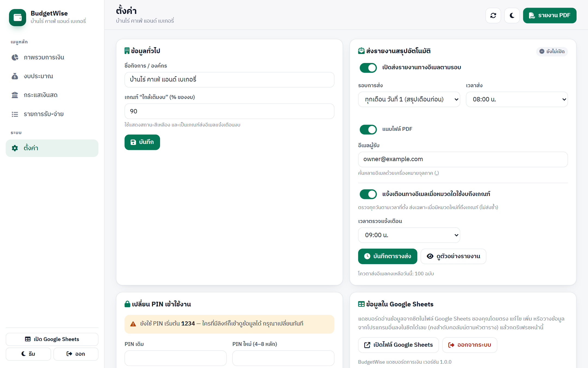Click the BudgetWise wallet logo icon
Image resolution: width=588 pixels, height=368 pixels.
pos(17,17)
